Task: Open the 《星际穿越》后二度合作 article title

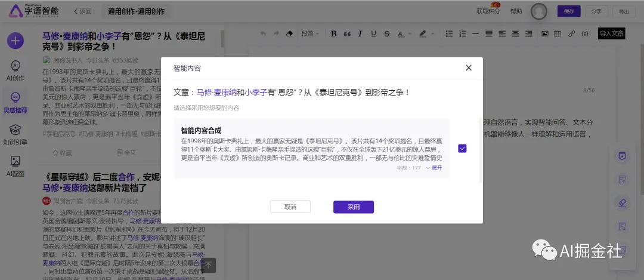Action: 103,183
